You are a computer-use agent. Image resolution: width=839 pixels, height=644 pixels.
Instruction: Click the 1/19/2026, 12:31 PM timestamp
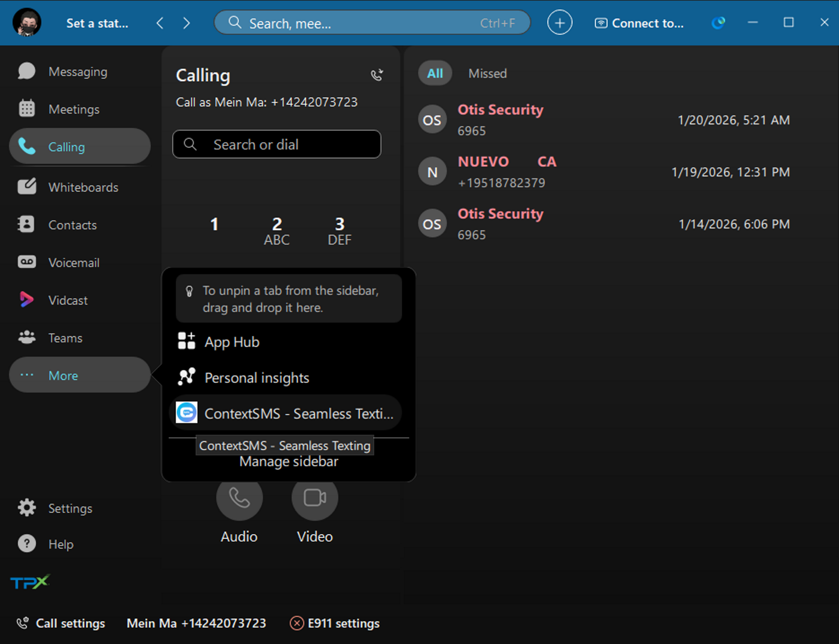(731, 172)
